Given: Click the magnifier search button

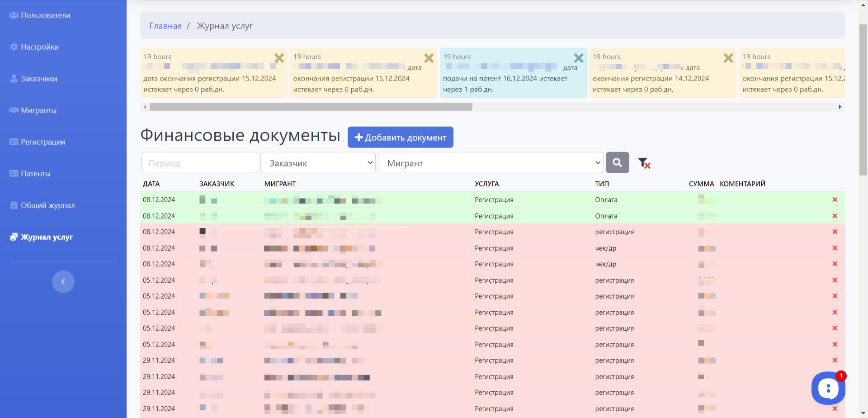Looking at the screenshot, I should point(617,162).
